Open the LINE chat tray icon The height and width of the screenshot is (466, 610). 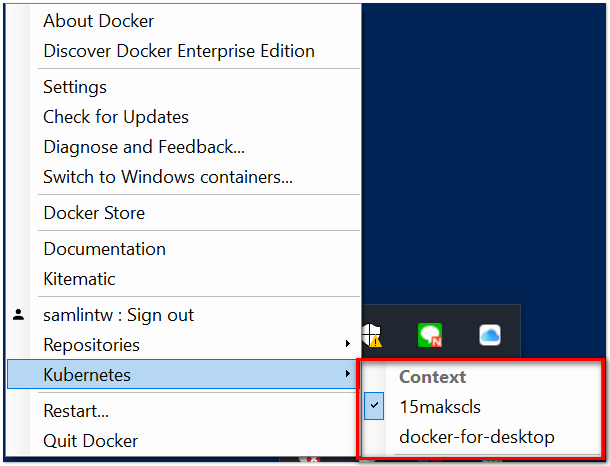430,335
